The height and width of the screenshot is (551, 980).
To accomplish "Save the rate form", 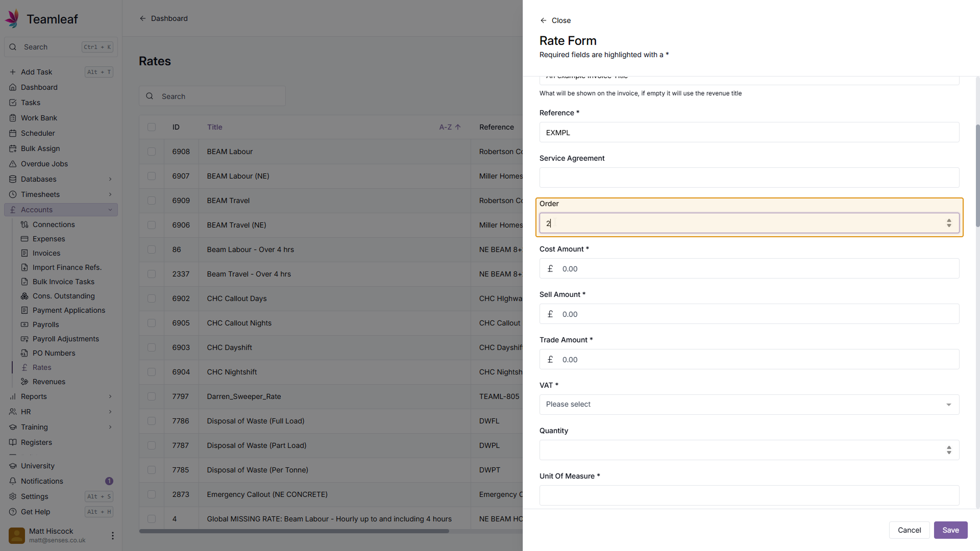I will coord(950,530).
